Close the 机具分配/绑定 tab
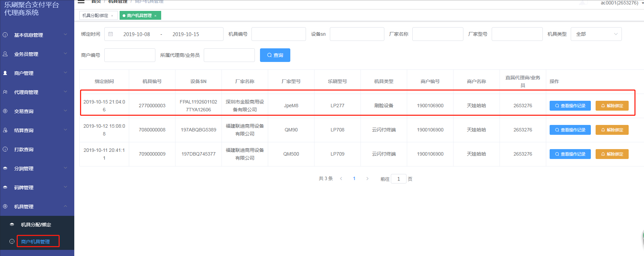Screen dimensions: 644x256 pyautogui.click(x=112, y=16)
